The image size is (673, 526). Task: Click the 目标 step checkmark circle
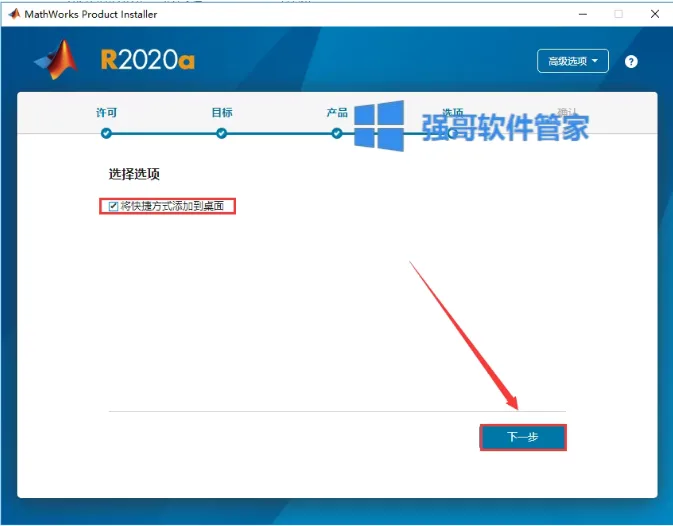point(221,133)
